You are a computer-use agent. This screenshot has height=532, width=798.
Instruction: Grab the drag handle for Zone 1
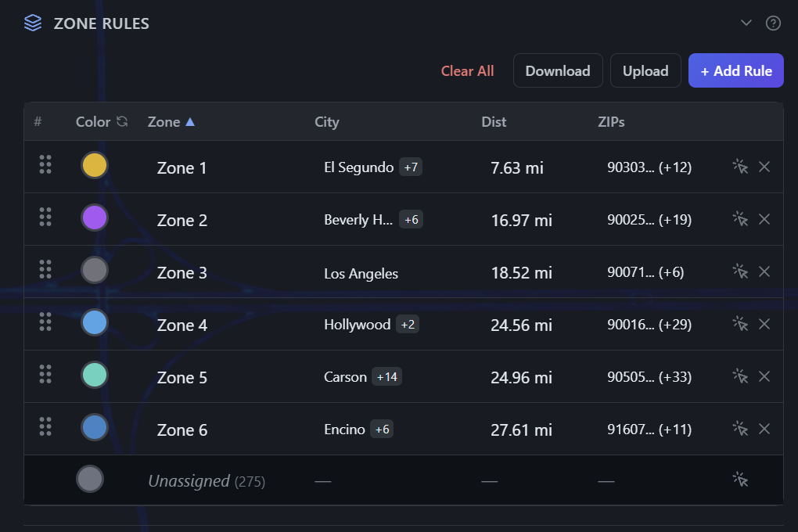45,164
